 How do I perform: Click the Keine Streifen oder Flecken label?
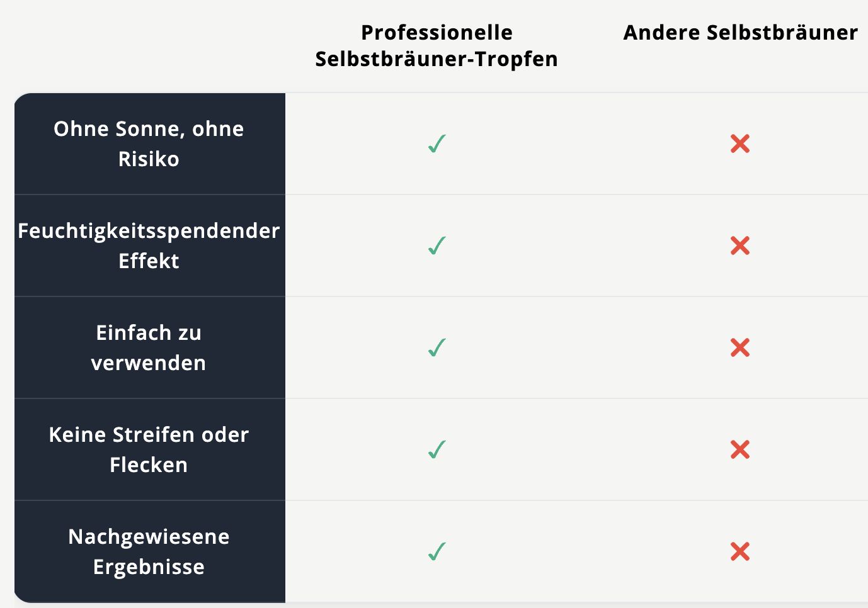point(149,449)
